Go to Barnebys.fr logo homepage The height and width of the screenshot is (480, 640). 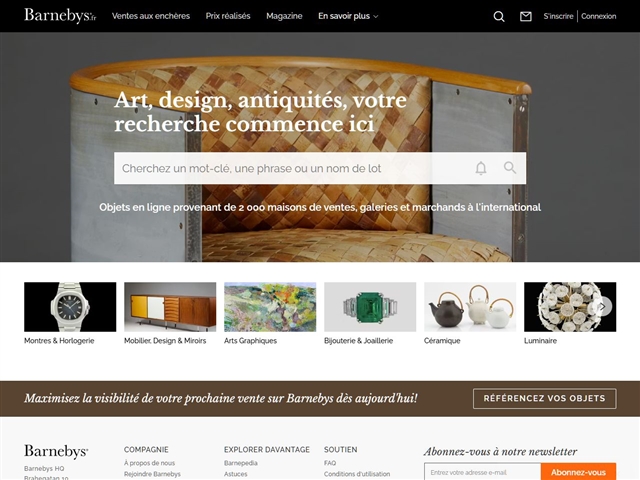(x=60, y=16)
